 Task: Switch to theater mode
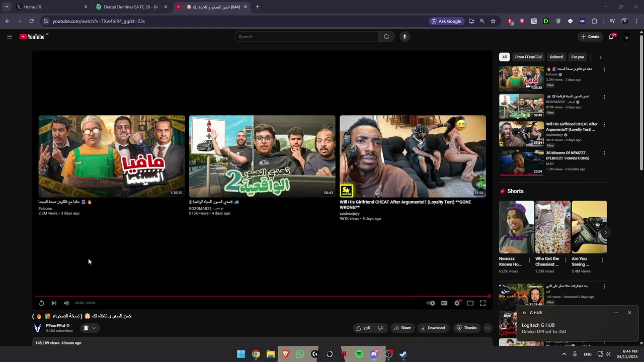pyautogui.click(x=470, y=303)
